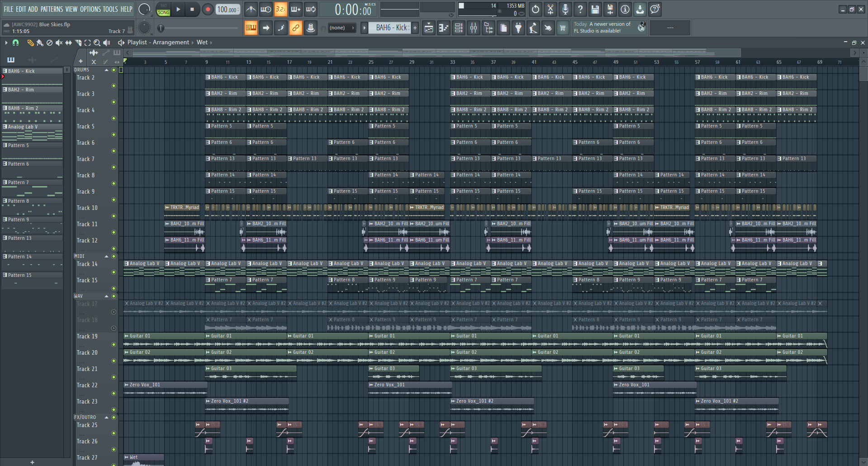Open the Channel Rack icon
The image size is (868, 466).
coord(459,28)
